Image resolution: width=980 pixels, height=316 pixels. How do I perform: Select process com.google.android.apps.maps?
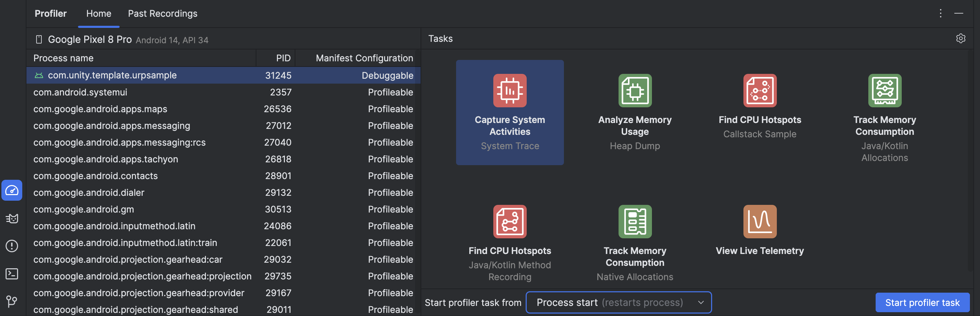point(223,109)
